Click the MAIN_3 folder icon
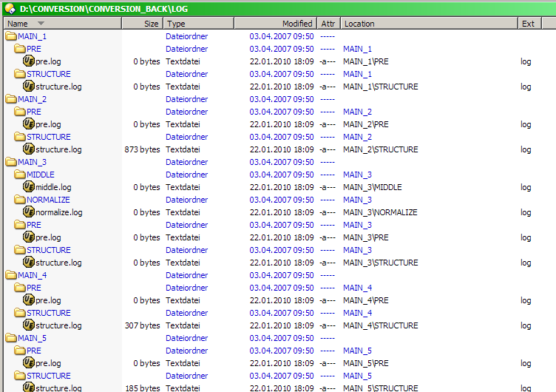Viewport: 556px width, 392px height. click(x=11, y=162)
